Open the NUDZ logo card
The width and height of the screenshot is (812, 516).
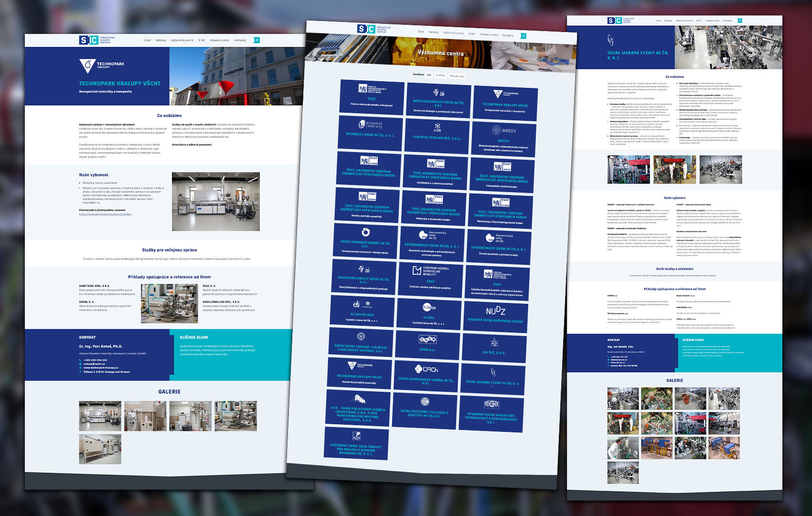tap(495, 314)
